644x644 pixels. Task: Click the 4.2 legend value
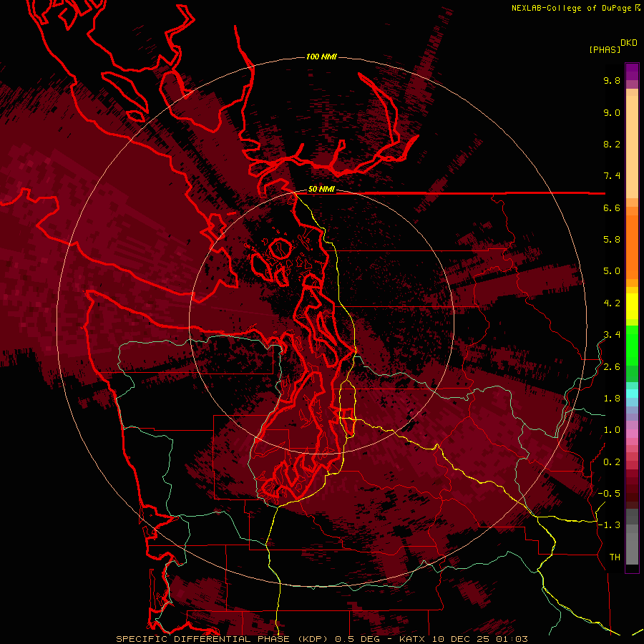coord(612,303)
